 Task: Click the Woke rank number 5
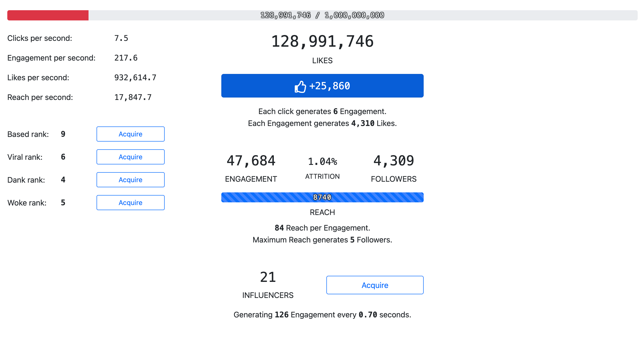(63, 203)
